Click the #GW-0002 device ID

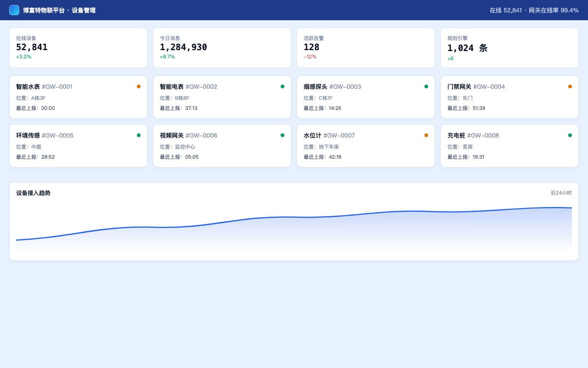(x=201, y=86)
